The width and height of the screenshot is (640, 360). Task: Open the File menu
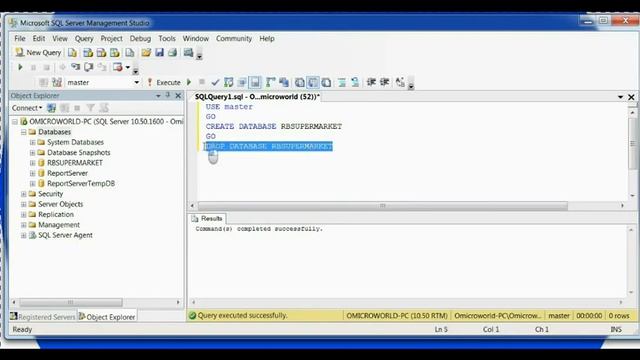(20, 38)
